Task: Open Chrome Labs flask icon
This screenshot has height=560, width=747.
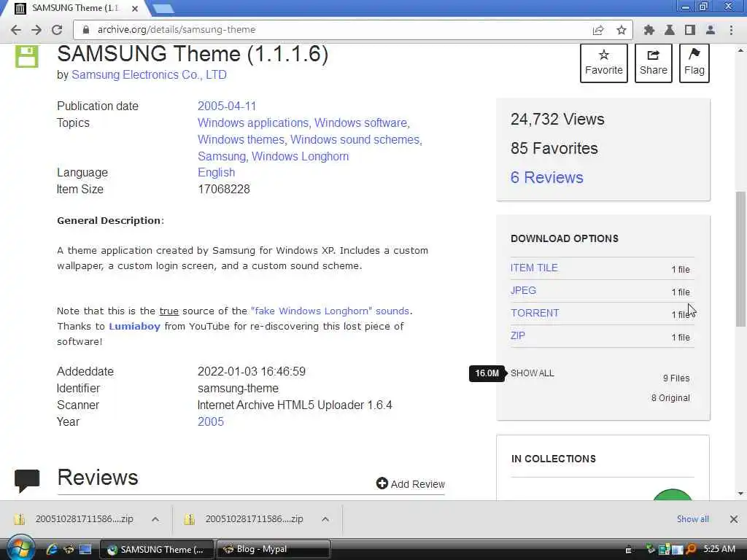Action: (670, 30)
